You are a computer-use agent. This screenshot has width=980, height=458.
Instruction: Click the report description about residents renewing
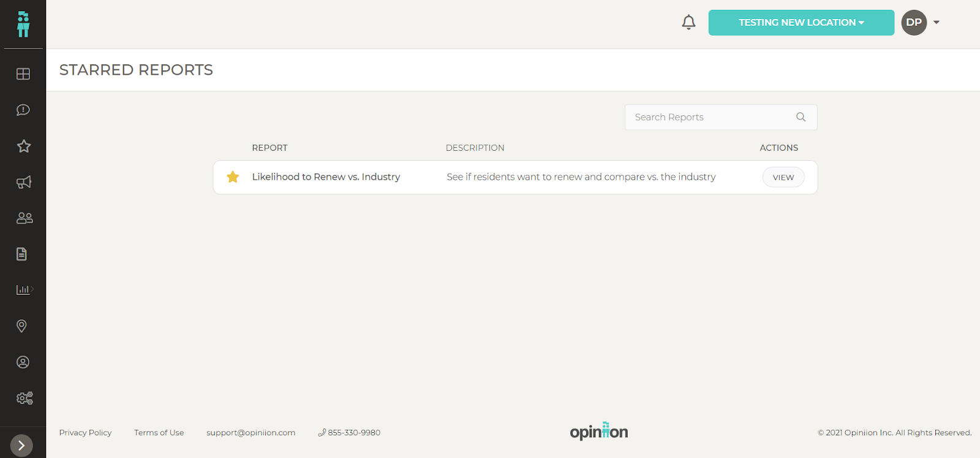[581, 177]
